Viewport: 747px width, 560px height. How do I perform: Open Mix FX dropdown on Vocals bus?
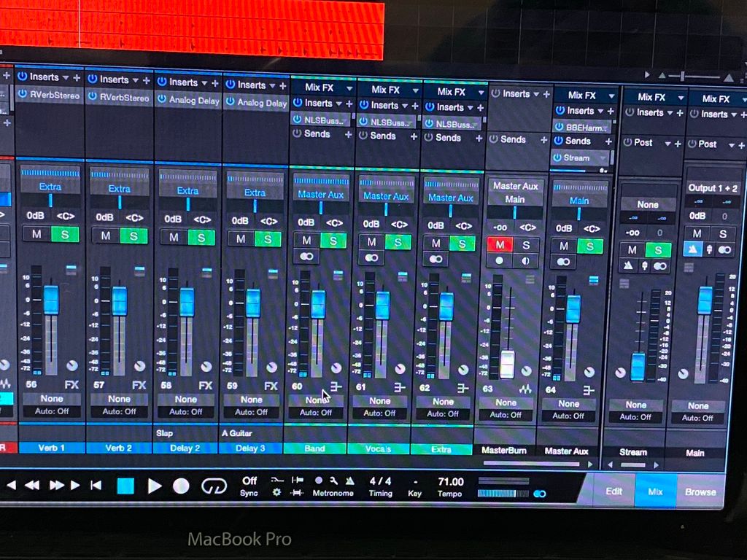point(415,90)
